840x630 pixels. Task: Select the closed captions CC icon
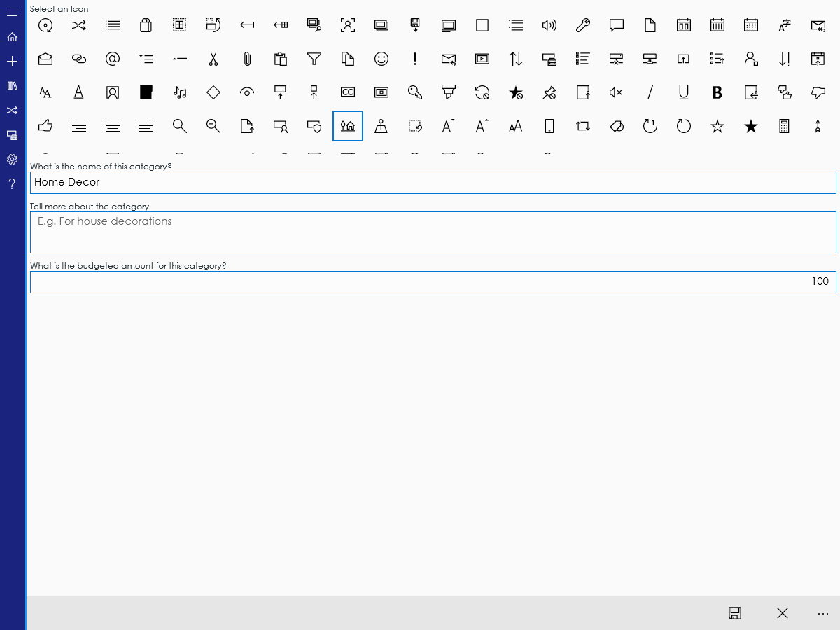(348, 92)
